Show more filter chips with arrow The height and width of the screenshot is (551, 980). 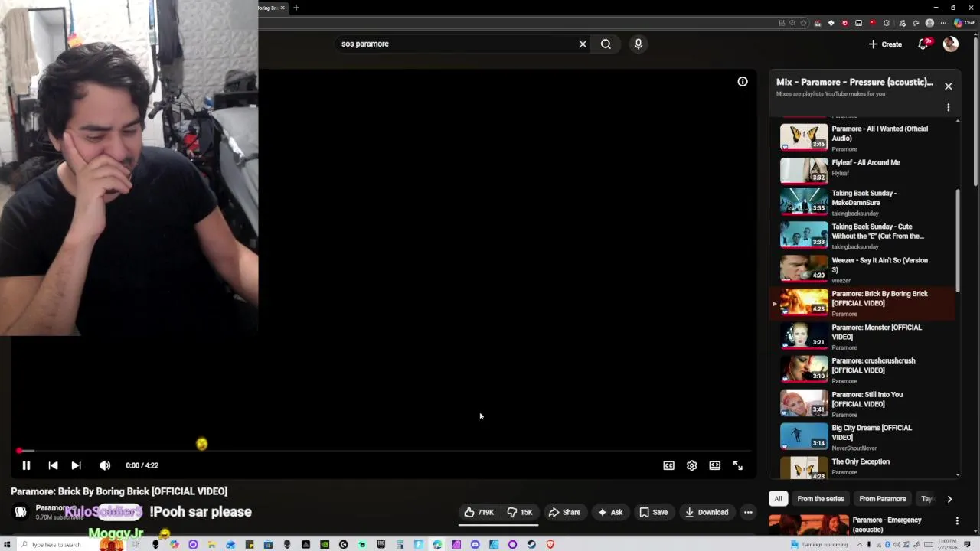click(949, 499)
